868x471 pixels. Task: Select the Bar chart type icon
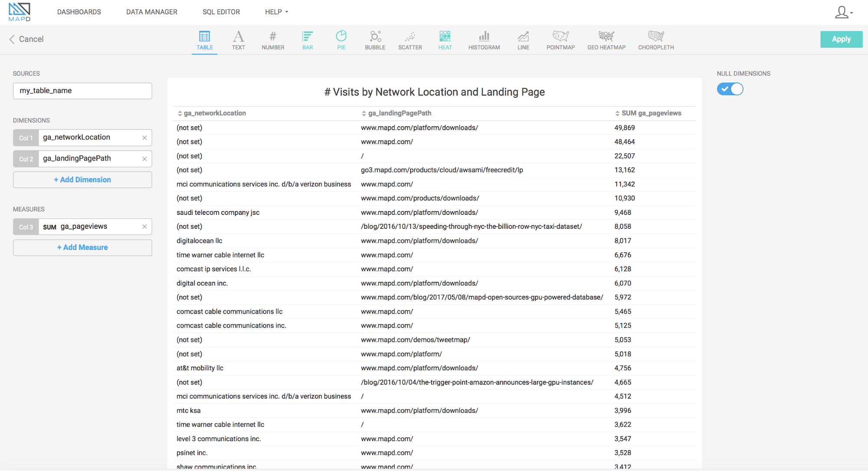pyautogui.click(x=307, y=36)
